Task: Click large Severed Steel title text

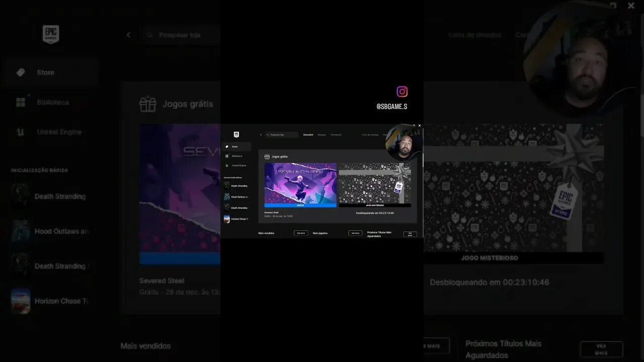Action: click(162, 281)
